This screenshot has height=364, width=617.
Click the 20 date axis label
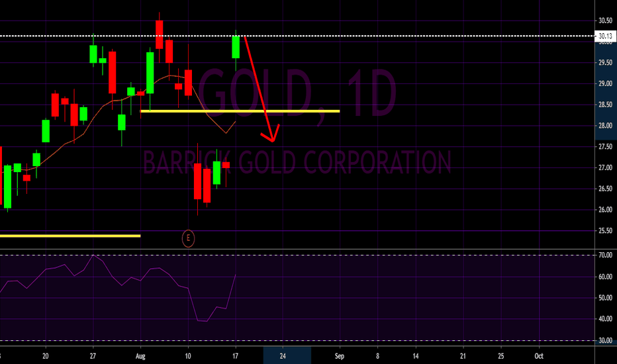tap(46, 356)
